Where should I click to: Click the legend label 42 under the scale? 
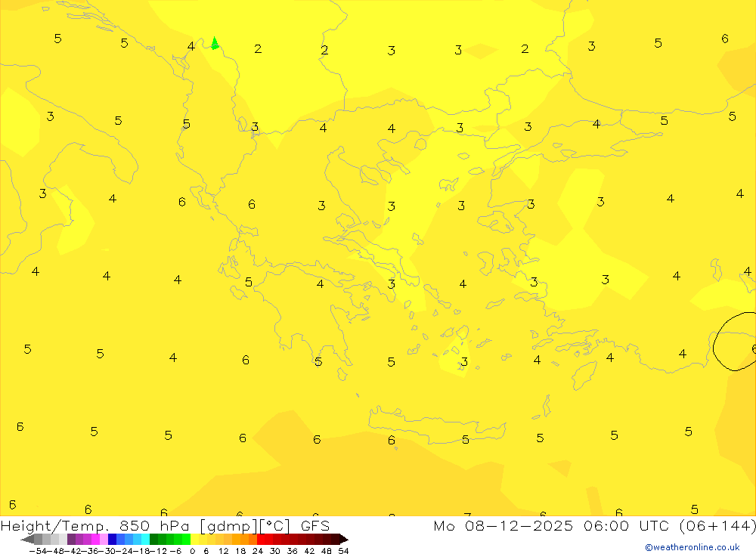tap(309, 551)
